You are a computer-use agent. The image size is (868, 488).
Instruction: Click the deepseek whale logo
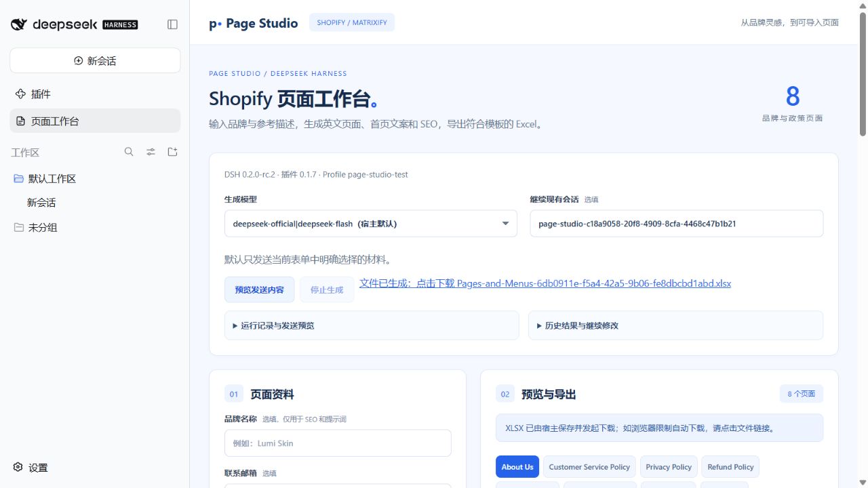(19, 24)
